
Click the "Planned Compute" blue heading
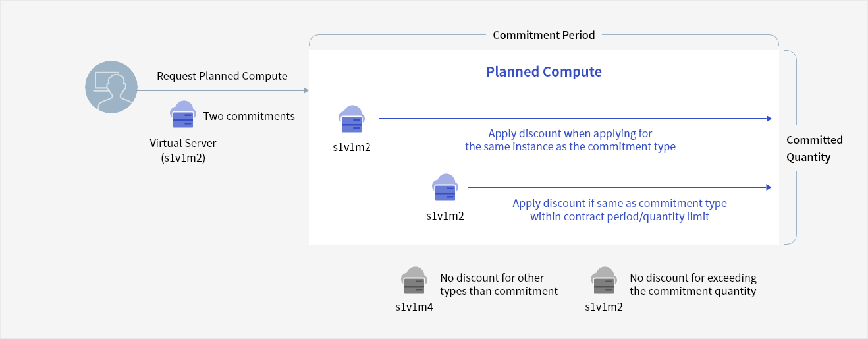[543, 71]
